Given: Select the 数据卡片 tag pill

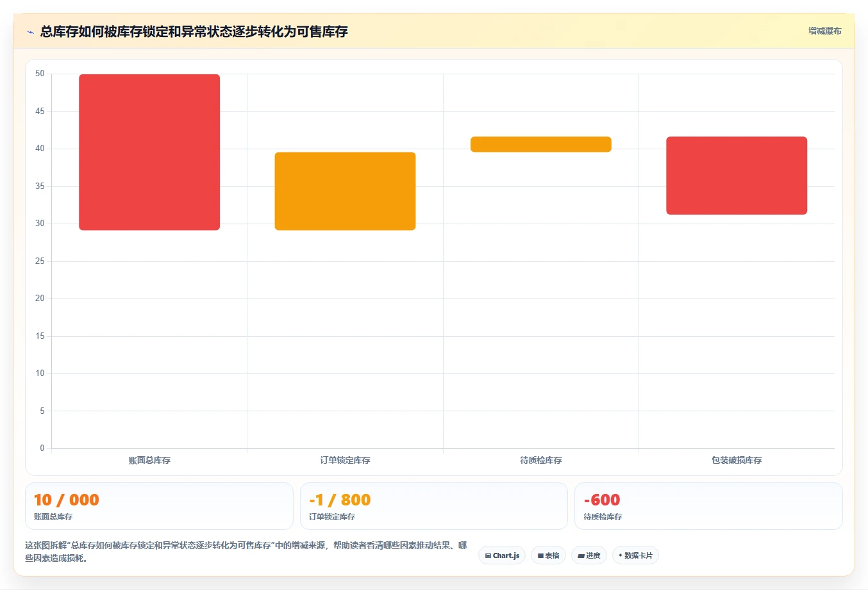Looking at the screenshot, I should point(635,555).
